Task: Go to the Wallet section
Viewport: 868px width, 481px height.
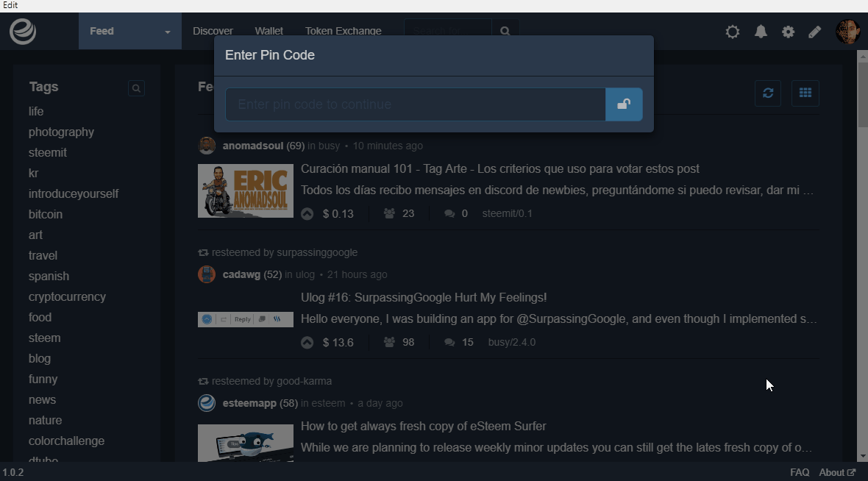Action: coord(269,31)
